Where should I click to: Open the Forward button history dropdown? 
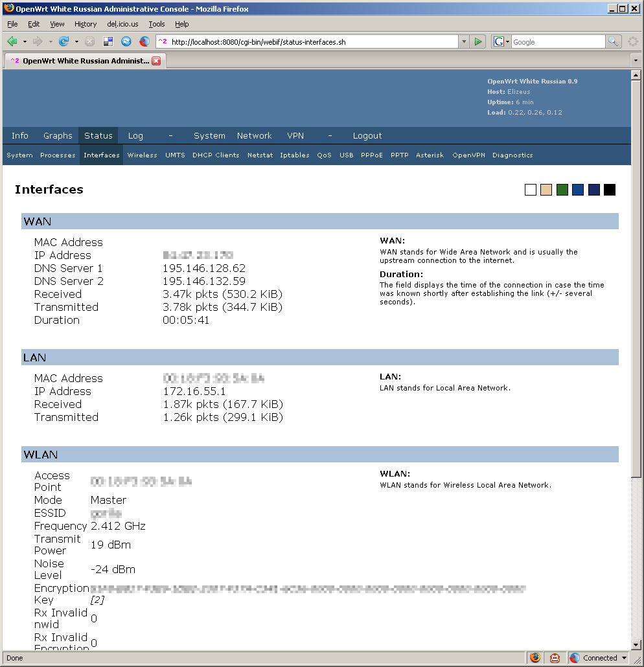(x=51, y=41)
